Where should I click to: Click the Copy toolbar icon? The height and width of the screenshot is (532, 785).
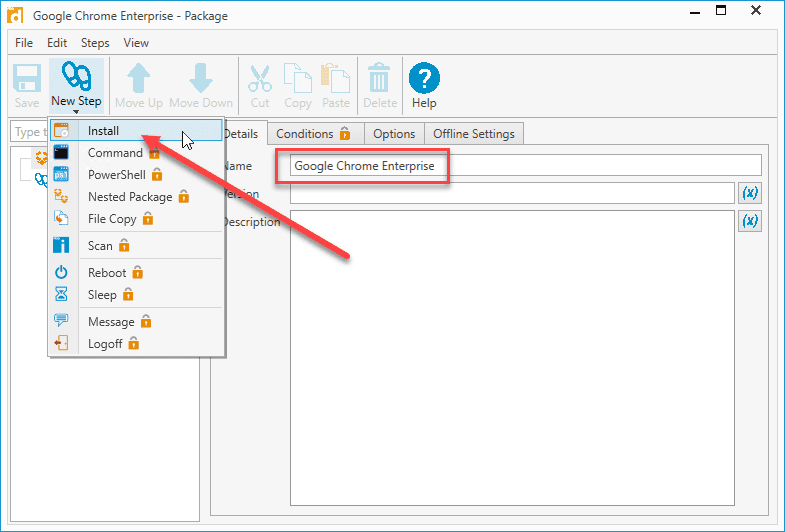coord(297,78)
